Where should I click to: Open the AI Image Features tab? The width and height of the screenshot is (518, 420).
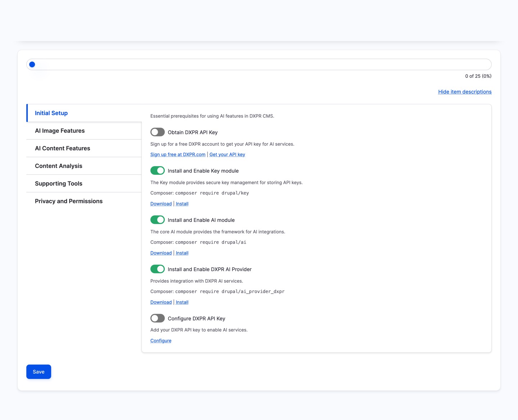tap(84, 131)
